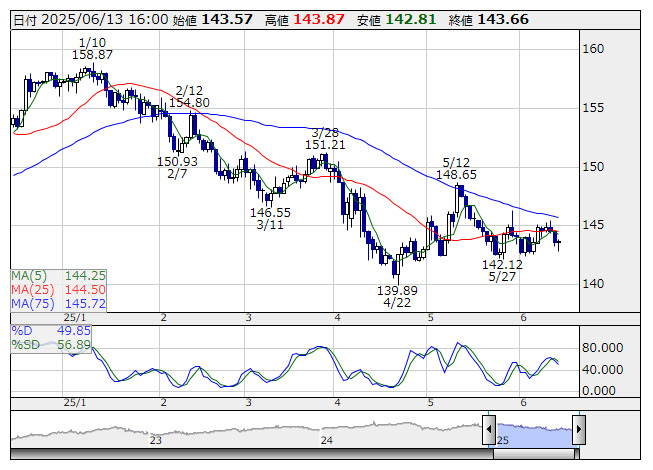Click the MA(75) legend label
Image resolution: width=653 pixels, height=470 pixels.
pos(32,303)
